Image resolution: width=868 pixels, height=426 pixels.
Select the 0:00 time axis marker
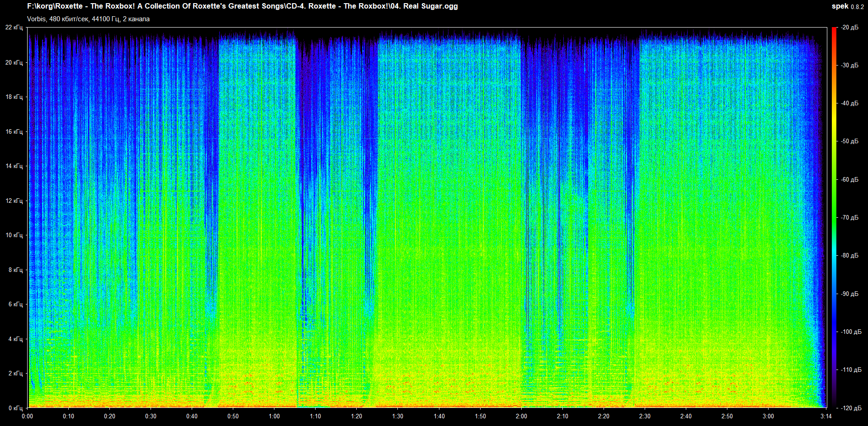tap(28, 416)
